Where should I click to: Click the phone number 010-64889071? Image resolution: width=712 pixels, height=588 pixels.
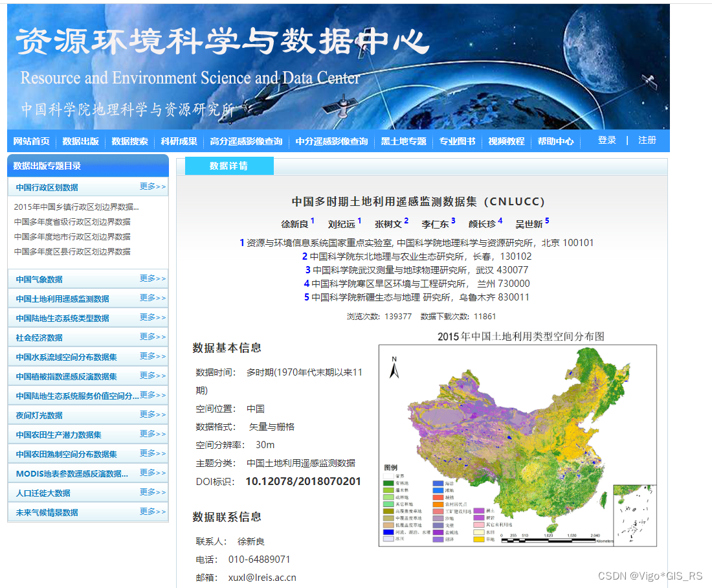(x=259, y=560)
